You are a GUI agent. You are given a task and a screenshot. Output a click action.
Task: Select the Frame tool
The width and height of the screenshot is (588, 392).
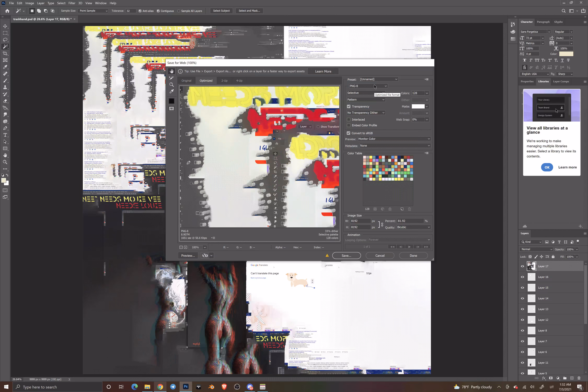click(5, 60)
